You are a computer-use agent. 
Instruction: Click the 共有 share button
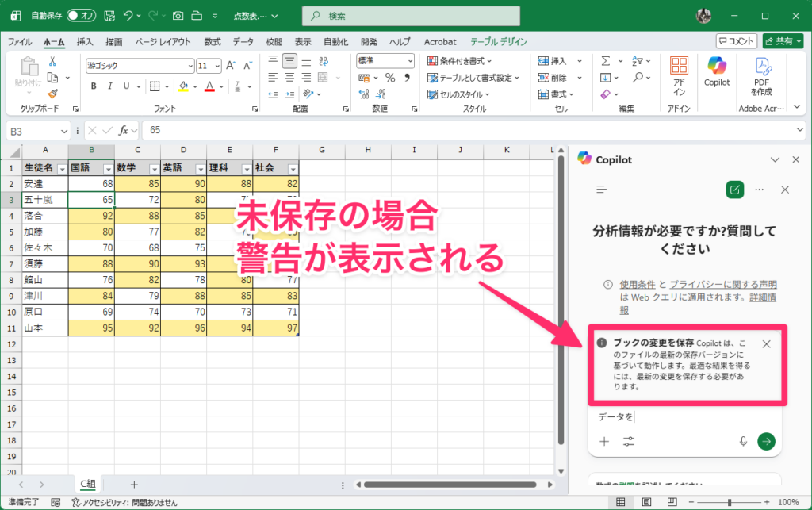783,41
